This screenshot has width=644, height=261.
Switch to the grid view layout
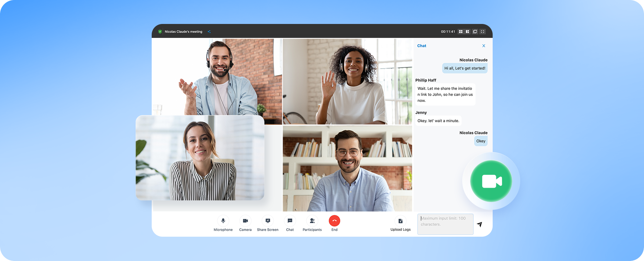click(x=461, y=31)
